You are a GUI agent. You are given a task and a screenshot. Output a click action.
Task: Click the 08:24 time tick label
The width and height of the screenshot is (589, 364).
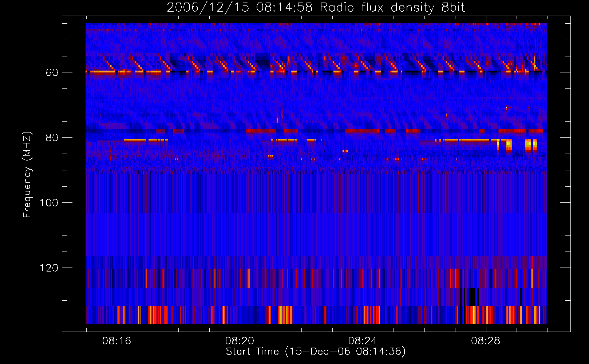(x=363, y=341)
